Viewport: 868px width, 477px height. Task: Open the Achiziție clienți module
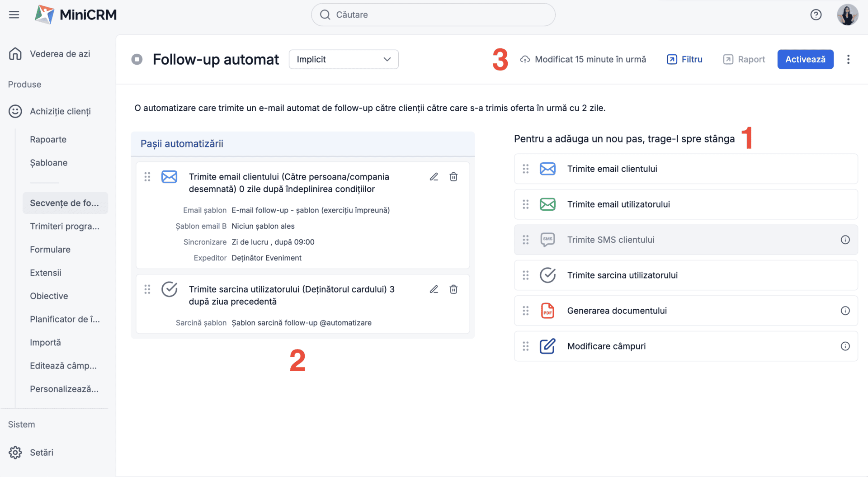pos(60,111)
